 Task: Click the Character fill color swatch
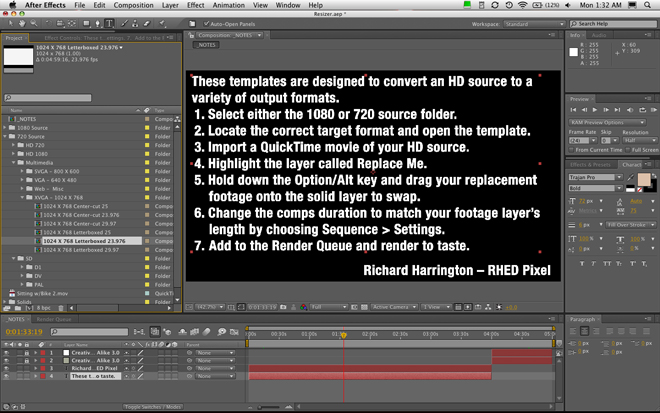(x=644, y=179)
